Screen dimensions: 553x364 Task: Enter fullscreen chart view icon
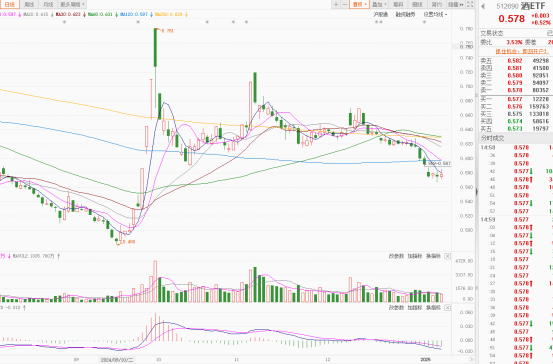(470, 4)
